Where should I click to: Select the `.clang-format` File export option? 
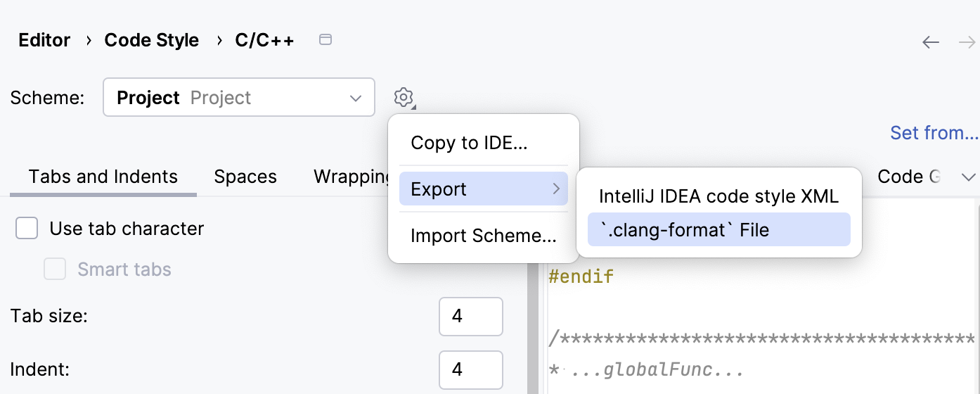pos(718,230)
